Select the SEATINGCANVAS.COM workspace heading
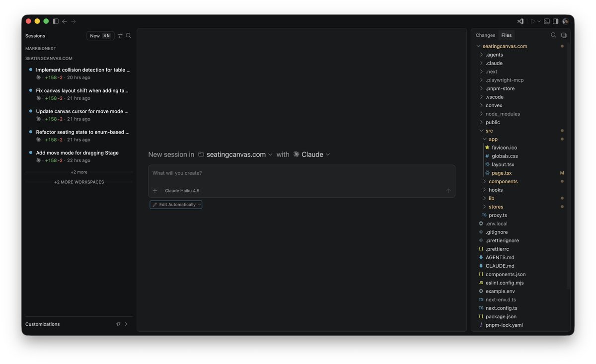Viewport: 596px width, 364px height. click(x=49, y=58)
